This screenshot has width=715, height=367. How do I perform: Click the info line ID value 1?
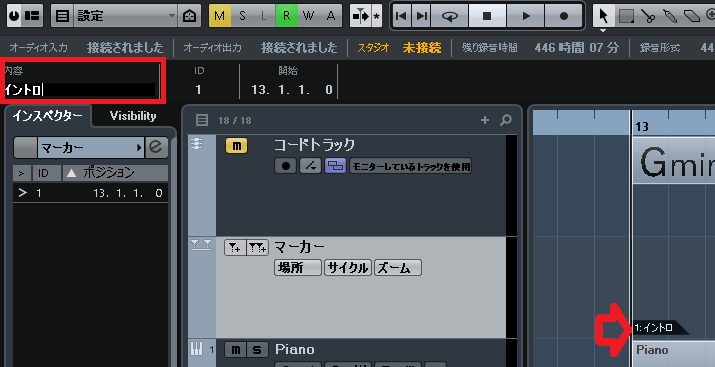(x=198, y=90)
